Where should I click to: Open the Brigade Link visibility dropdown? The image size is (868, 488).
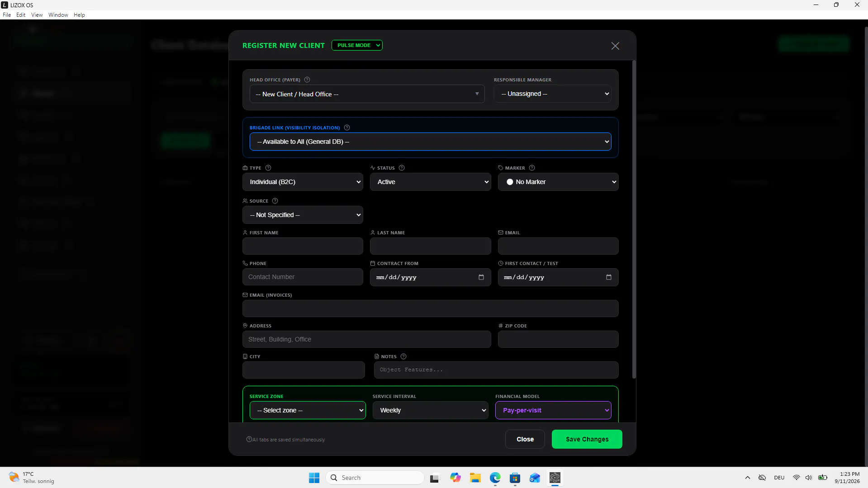tap(430, 142)
